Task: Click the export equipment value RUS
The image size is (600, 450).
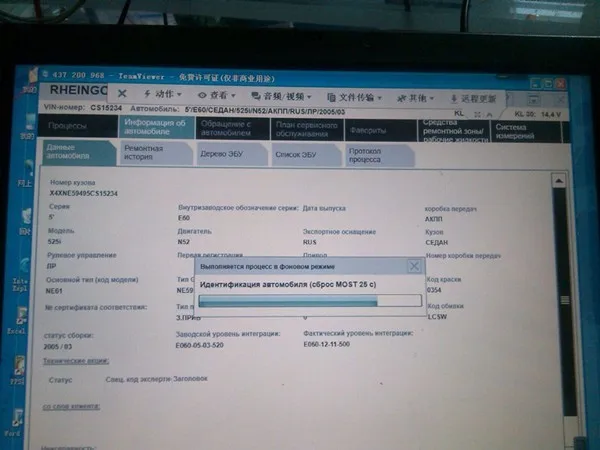Action: [x=310, y=242]
